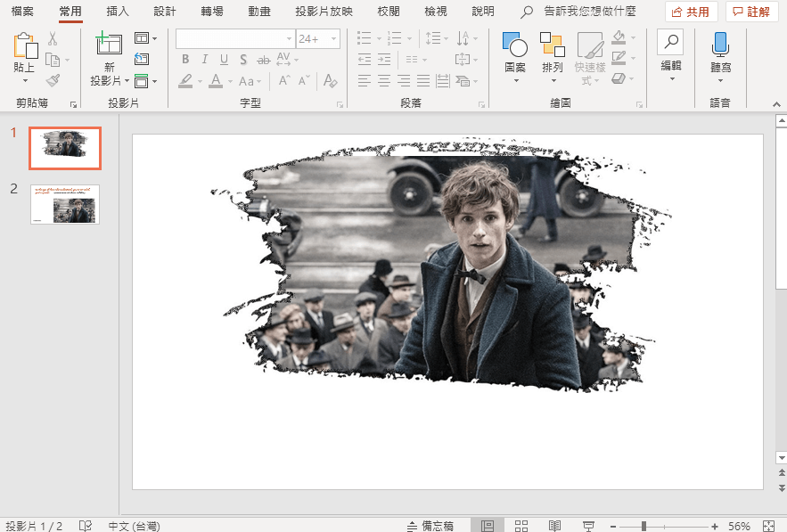The width and height of the screenshot is (787, 532).
Task: Align text right in paragraph group
Action: pyautogui.click(x=404, y=81)
